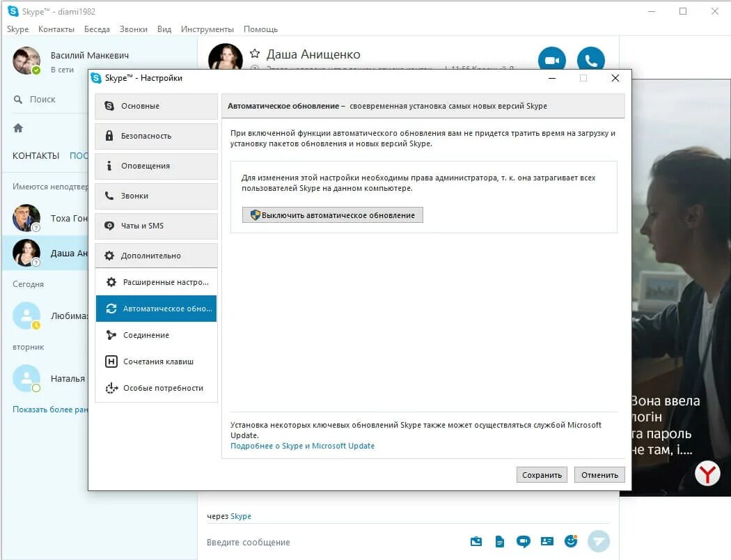Select Соединение sub-item
This screenshot has width=731, height=560.
pyautogui.click(x=156, y=335)
